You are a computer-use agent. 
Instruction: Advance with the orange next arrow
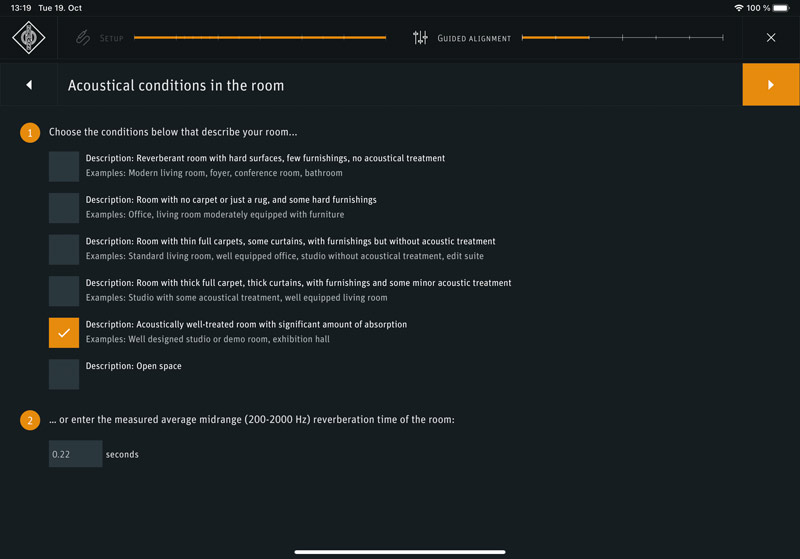[x=770, y=85]
